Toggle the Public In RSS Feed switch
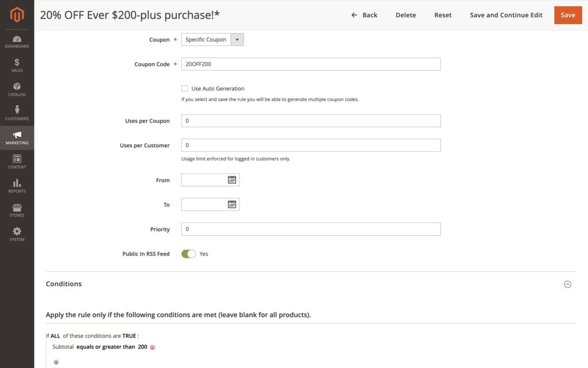This screenshot has width=588, height=368. point(188,254)
